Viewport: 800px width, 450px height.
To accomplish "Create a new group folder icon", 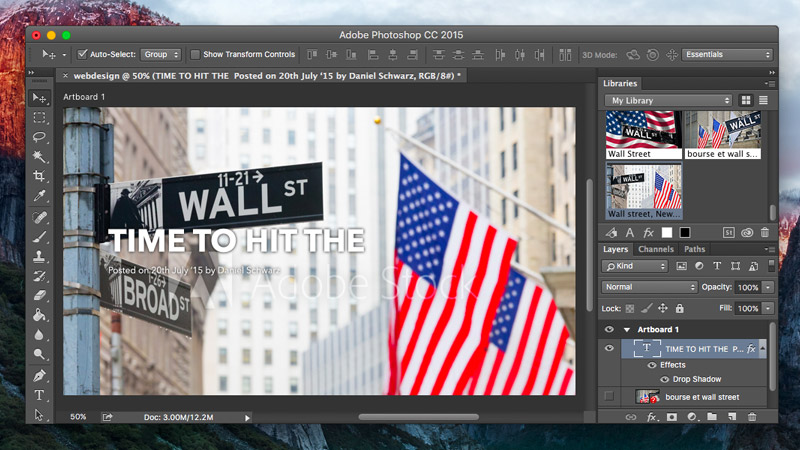I will click(x=712, y=417).
